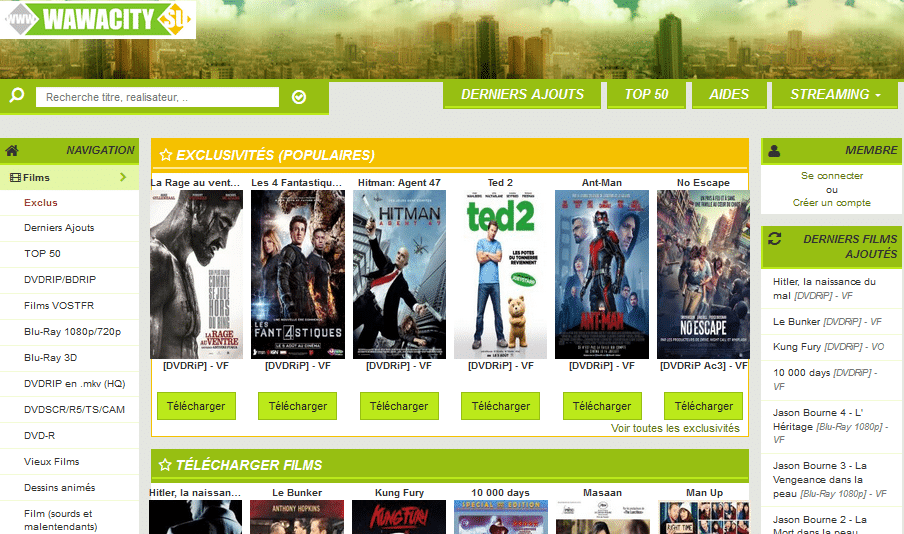Click the Le Bunker title in films section

click(297, 492)
